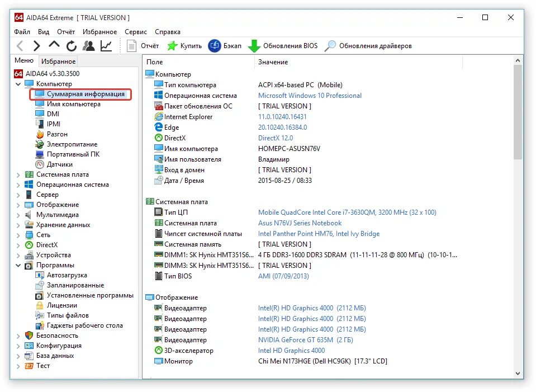Viewport: 536px width, 392px height.
Task: Open the Вид menu
Action: 44,32
